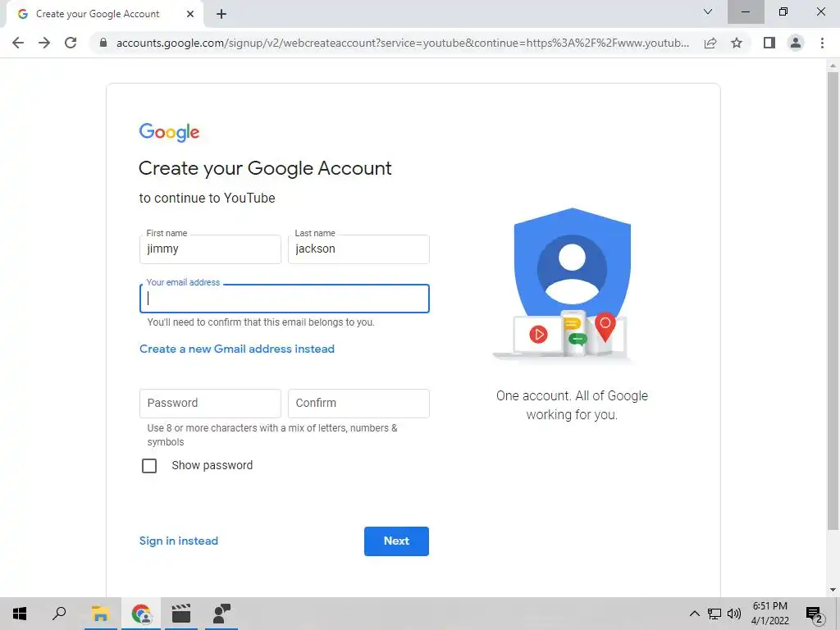The width and height of the screenshot is (840, 630).
Task: Focus the Your email address field
Action: 285,299
